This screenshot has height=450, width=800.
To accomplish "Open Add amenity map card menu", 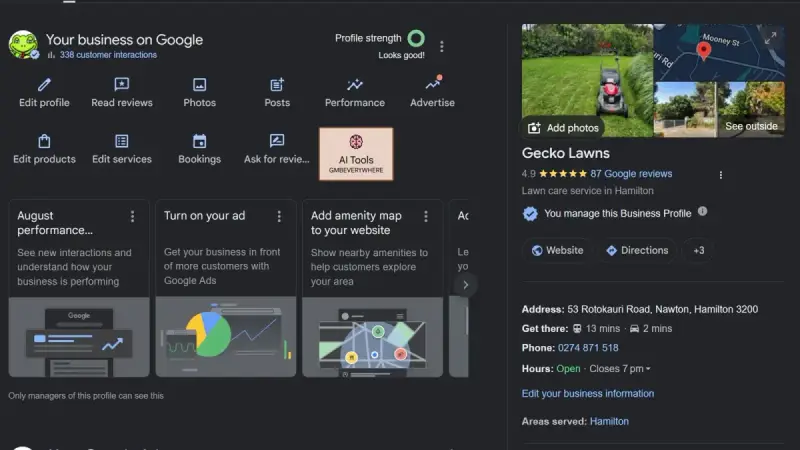I will point(426,216).
